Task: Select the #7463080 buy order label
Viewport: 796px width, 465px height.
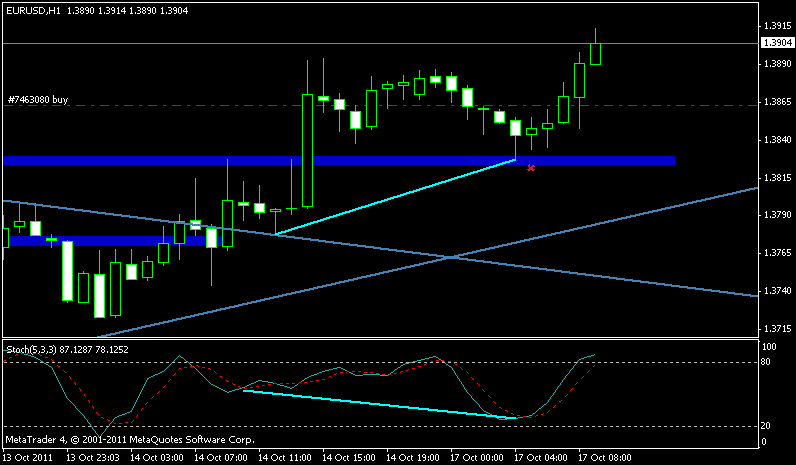Action: point(38,99)
